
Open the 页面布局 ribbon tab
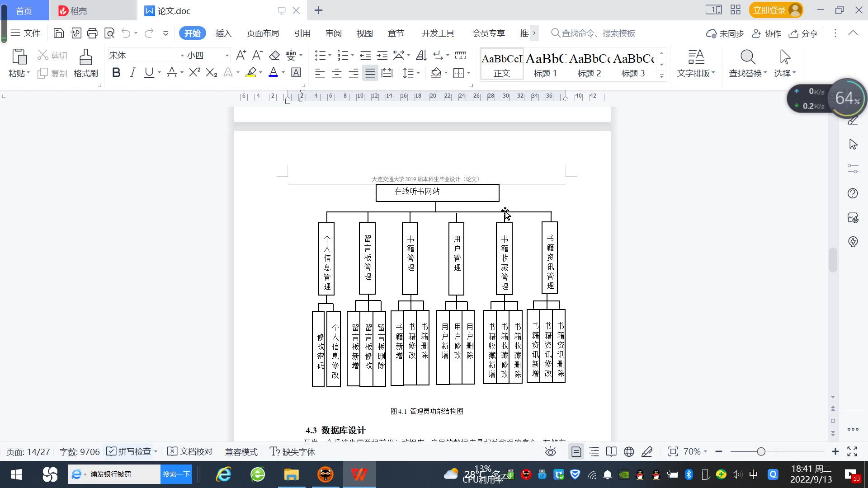point(263,33)
